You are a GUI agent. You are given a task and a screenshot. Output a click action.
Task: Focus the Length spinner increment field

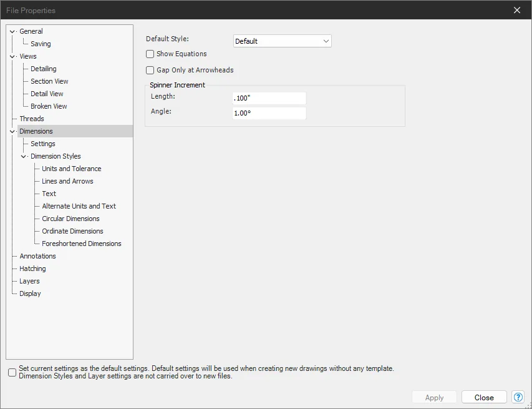[x=269, y=98]
